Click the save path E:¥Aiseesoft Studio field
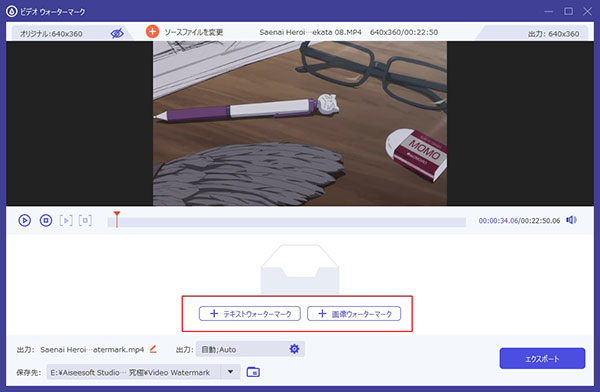The width and height of the screenshot is (600, 392). click(134, 372)
